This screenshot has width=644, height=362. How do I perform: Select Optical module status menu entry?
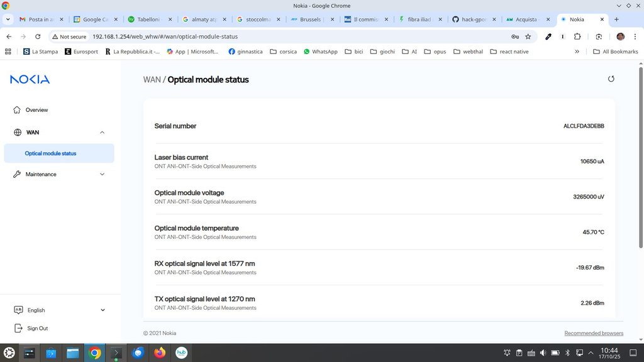click(x=58, y=153)
